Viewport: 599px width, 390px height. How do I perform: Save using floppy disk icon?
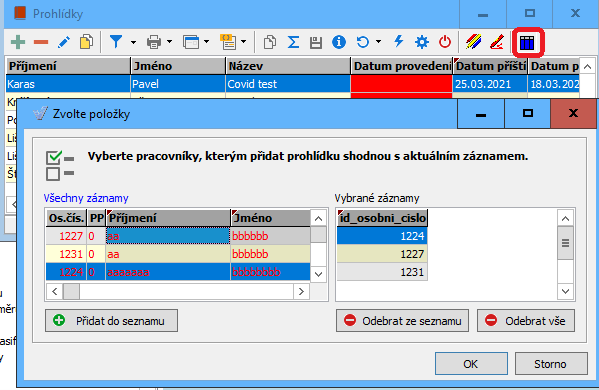(x=316, y=42)
